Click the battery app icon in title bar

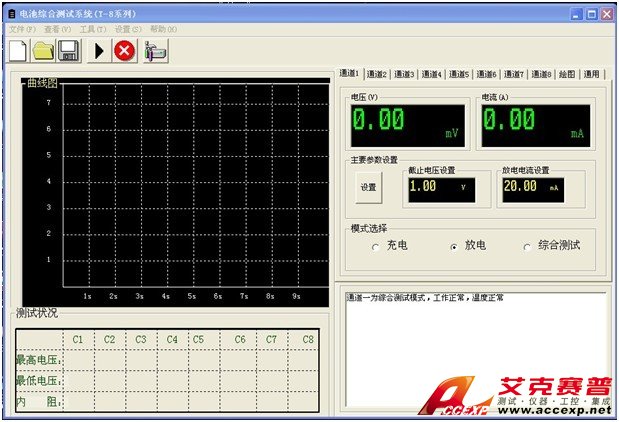[11, 15]
